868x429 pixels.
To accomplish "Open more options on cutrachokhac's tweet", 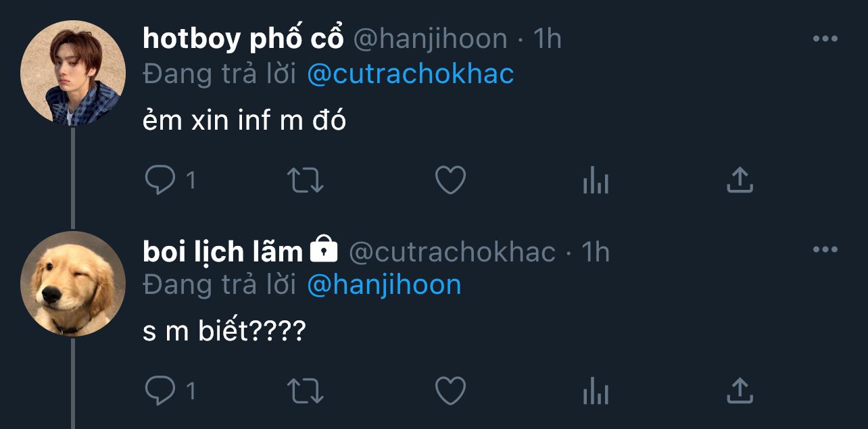I will tap(825, 250).
